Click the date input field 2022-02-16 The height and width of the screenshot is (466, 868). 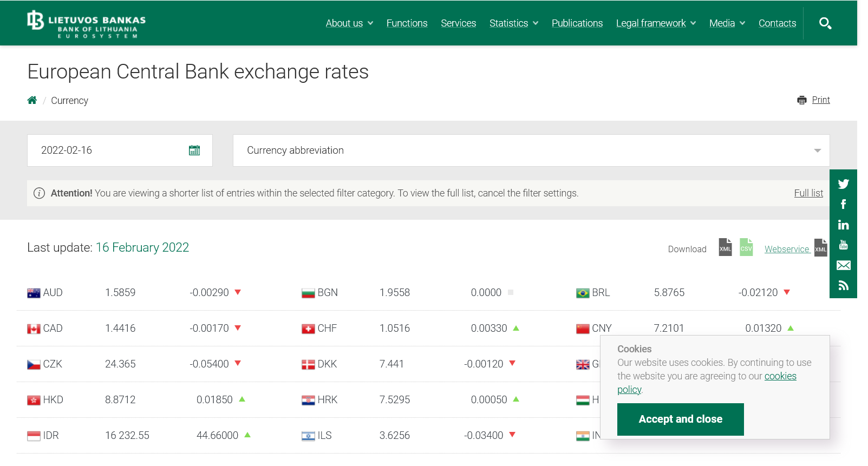click(x=108, y=150)
